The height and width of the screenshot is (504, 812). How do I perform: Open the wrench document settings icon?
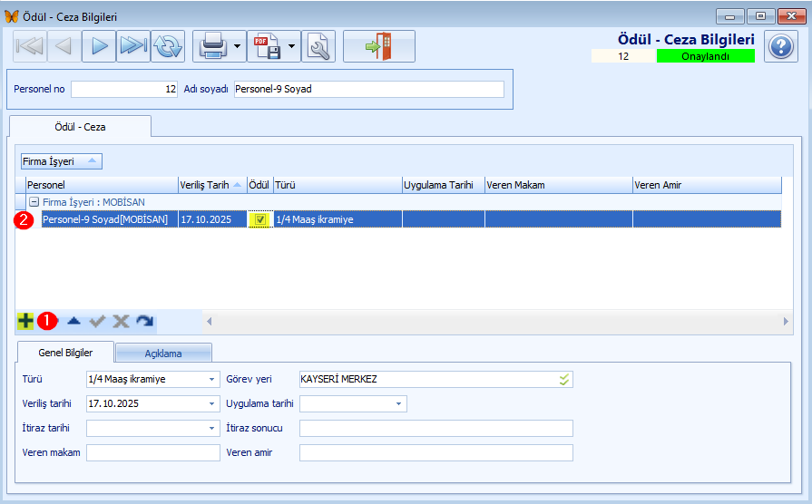click(x=318, y=46)
